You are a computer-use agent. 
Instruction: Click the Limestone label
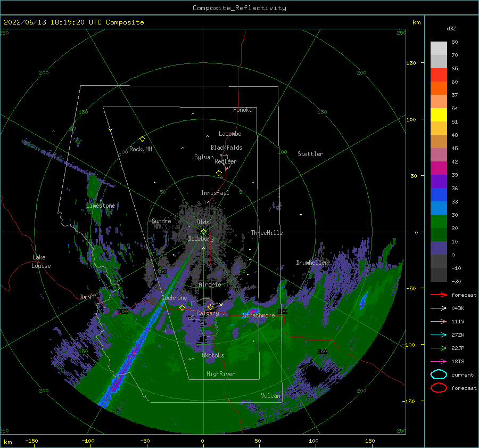[101, 206]
